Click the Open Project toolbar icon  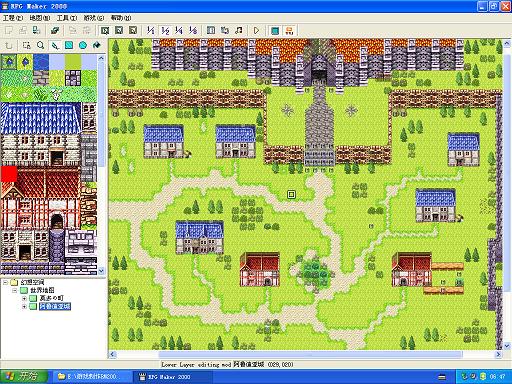(x=23, y=31)
